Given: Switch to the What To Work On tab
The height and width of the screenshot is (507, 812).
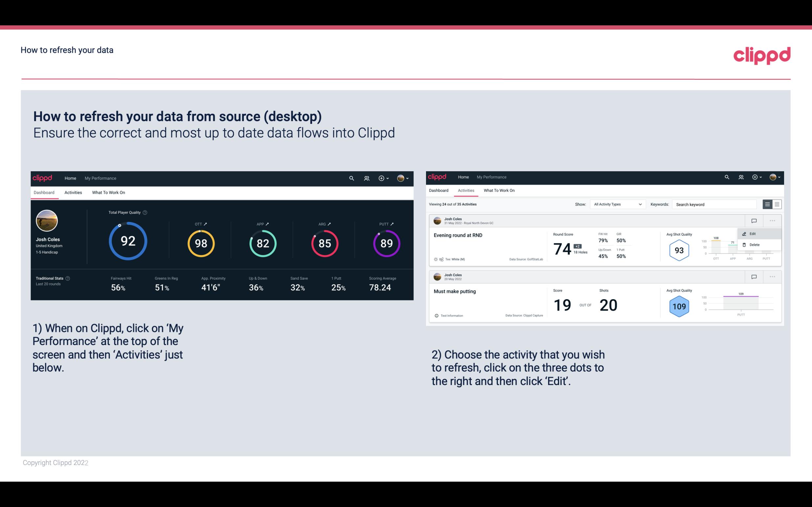Looking at the screenshot, I should tap(108, 192).
